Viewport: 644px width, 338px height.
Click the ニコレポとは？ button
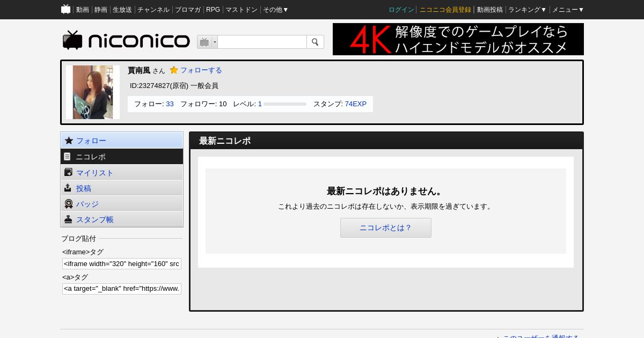click(x=386, y=227)
